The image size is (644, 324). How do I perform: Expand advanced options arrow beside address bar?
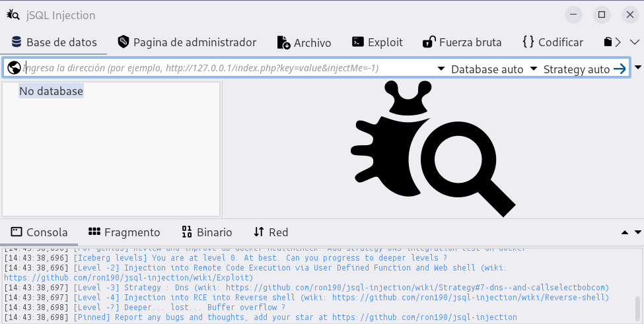tap(638, 67)
